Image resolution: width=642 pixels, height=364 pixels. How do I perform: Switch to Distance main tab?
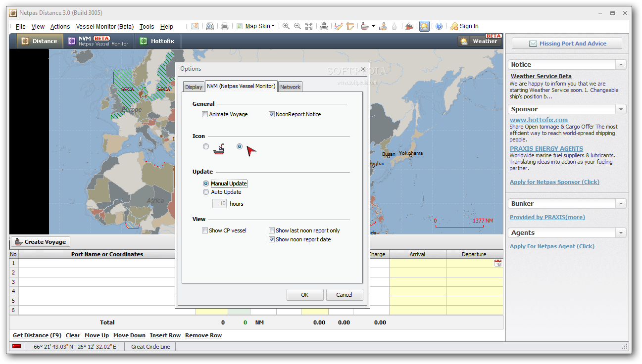tap(40, 41)
